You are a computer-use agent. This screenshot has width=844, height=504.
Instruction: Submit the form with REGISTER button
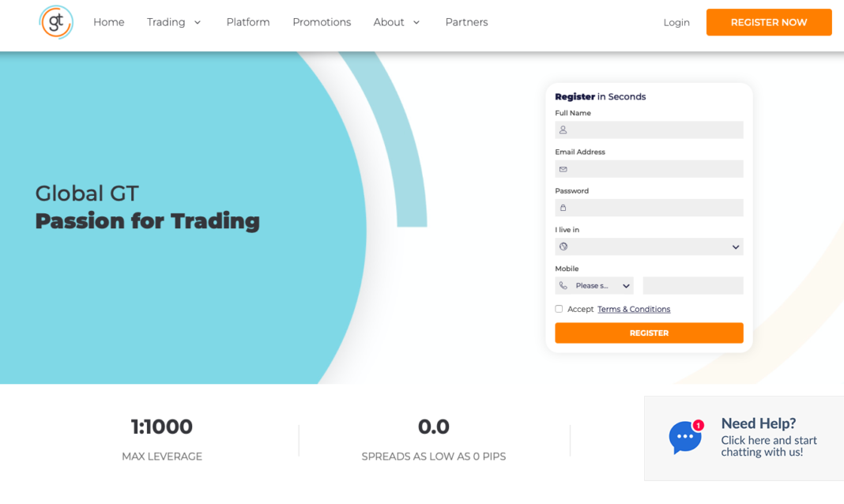pyautogui.click(x=649, y=333)
